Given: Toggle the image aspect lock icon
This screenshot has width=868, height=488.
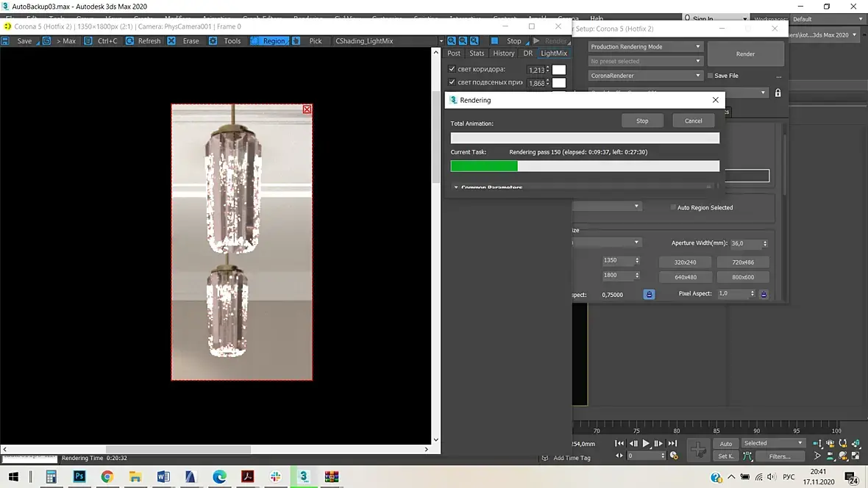Looking at the screenshot, I should click(x=649, y=295).
